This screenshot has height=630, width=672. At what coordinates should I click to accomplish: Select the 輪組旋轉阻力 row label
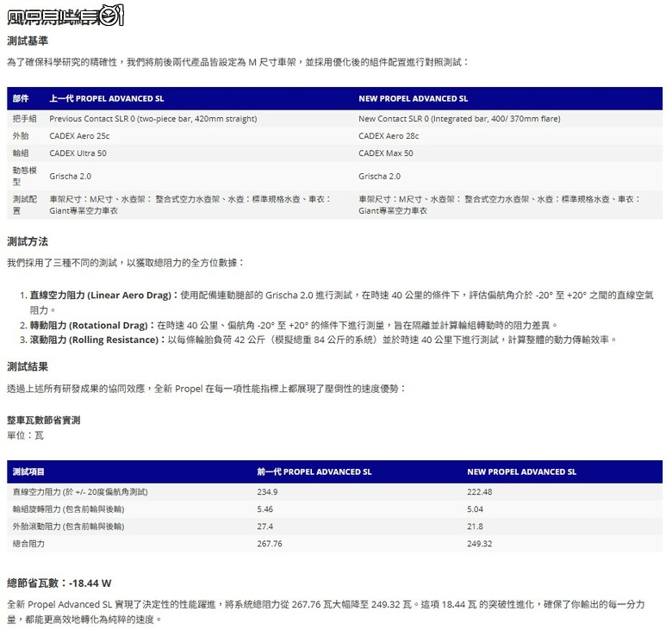click(68, 509)
